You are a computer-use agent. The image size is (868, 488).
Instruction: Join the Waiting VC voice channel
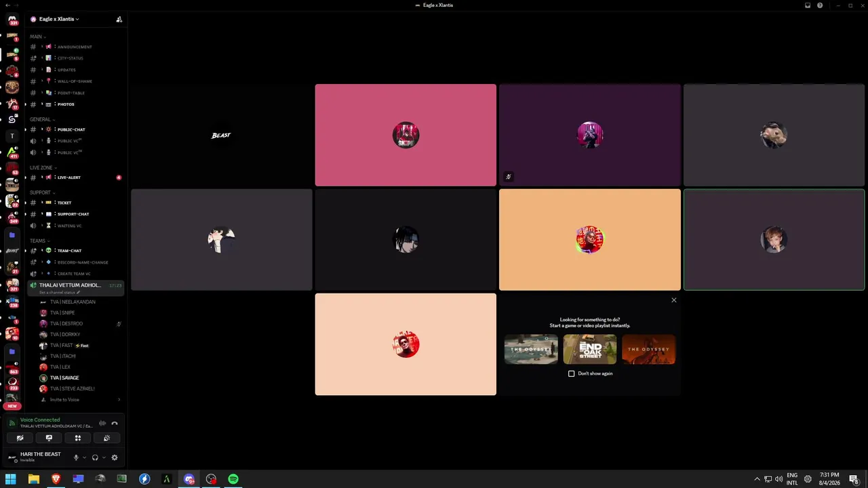pos(75,226)
